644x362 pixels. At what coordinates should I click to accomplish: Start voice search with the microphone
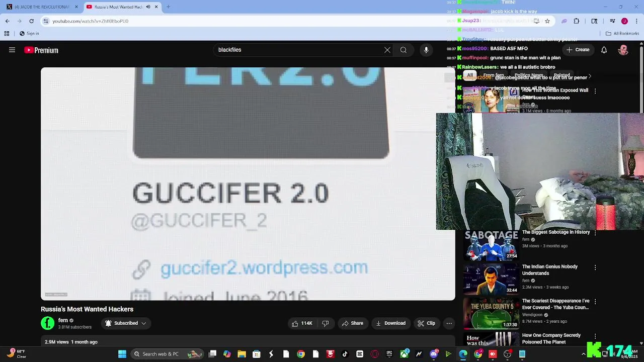tap(426, 50)
